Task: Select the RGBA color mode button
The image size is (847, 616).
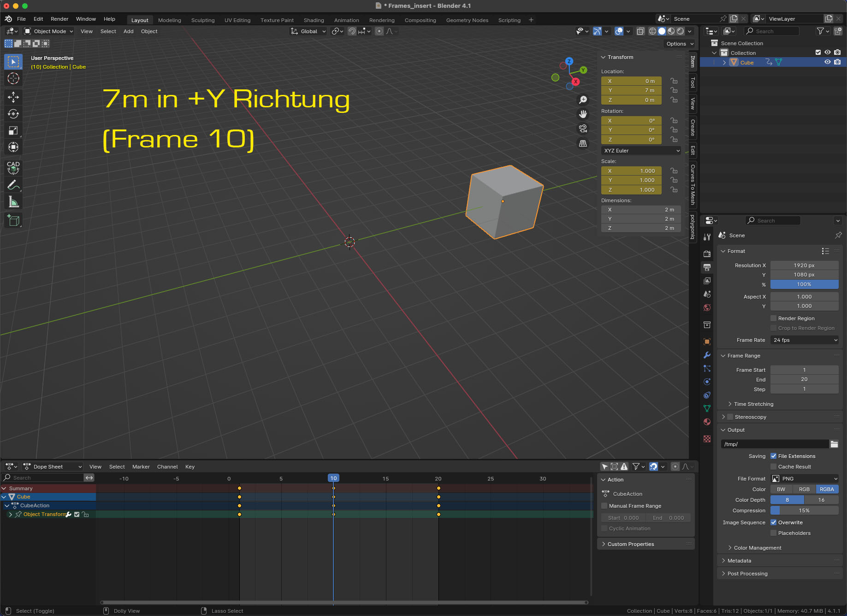Action: point(827,489)
